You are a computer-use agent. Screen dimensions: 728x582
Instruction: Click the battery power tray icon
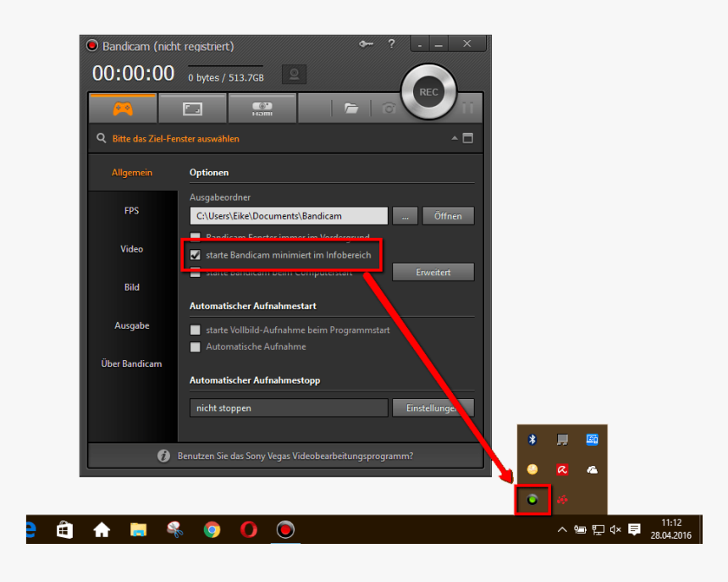click(580, 529)
